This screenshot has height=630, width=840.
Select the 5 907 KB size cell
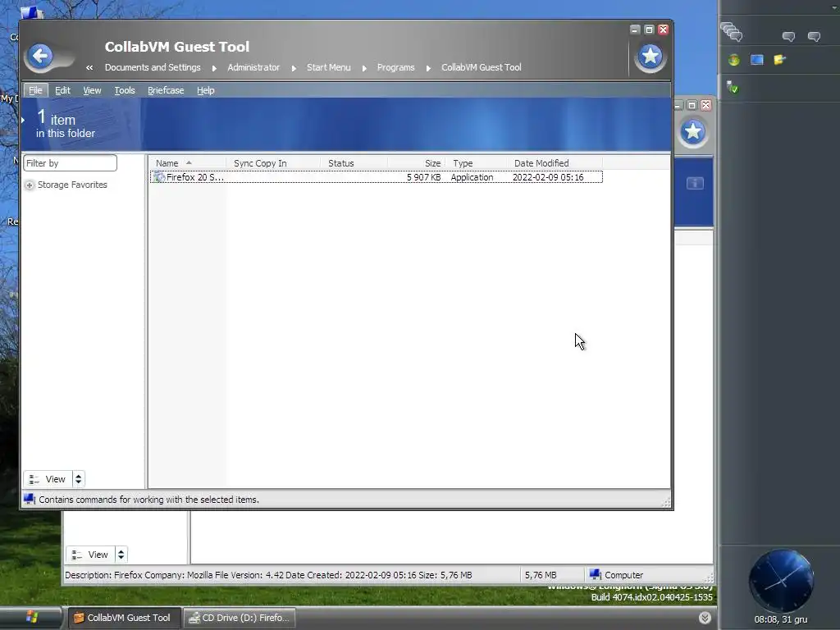(423, 177)
